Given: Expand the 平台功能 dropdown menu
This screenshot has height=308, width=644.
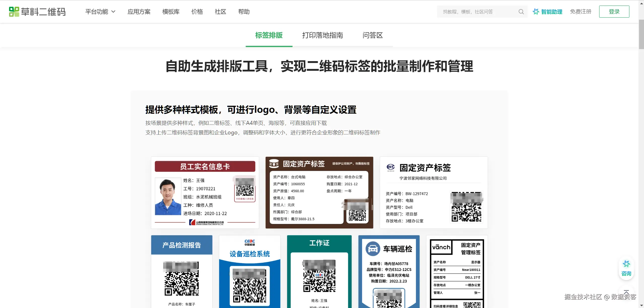Looking at the screenshot, I should (100, 12).
